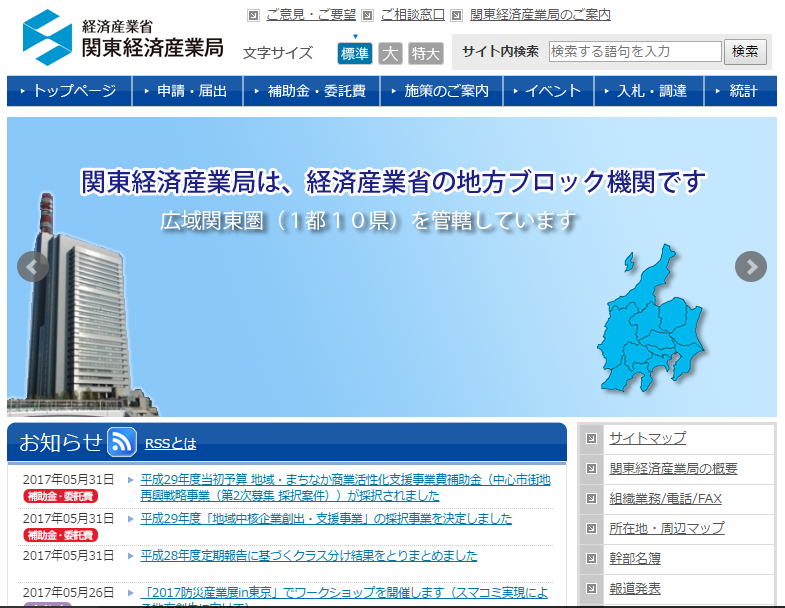The width and height of the screenshot is (785, 608).
Task: Open ご意見・ご要望 link
Action: pos(311,15)
